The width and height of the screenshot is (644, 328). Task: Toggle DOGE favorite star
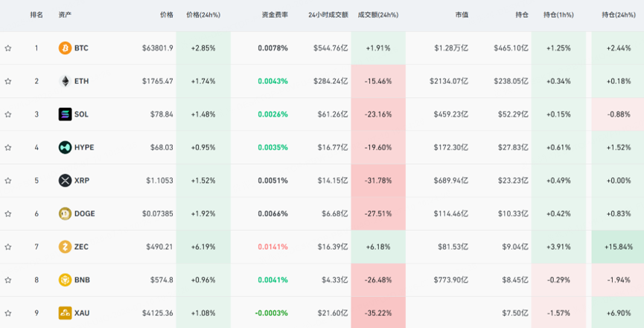coord(7,214)
